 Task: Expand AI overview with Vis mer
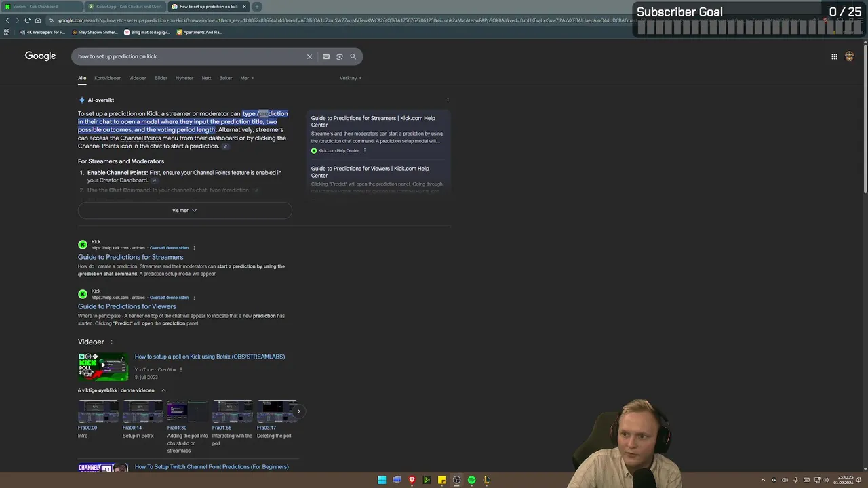184,211
